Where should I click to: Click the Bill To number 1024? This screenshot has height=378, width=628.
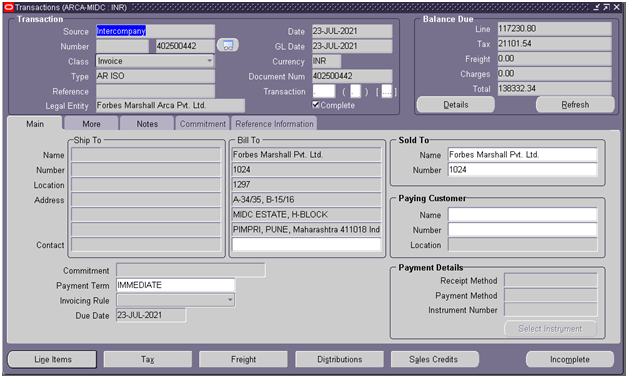point(306,170)
